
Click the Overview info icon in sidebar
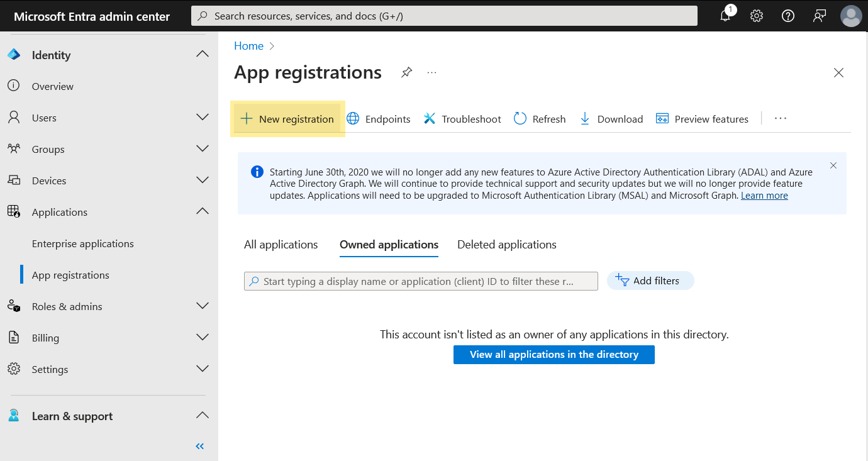14,86
